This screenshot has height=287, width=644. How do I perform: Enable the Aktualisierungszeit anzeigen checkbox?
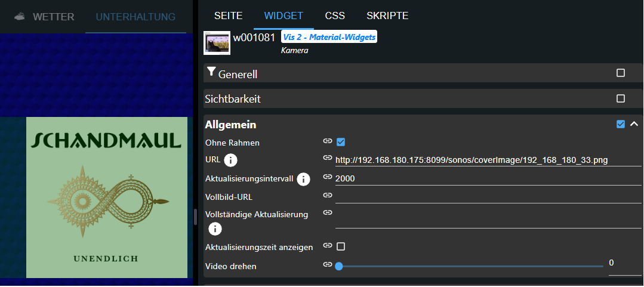tap(341, 246)
